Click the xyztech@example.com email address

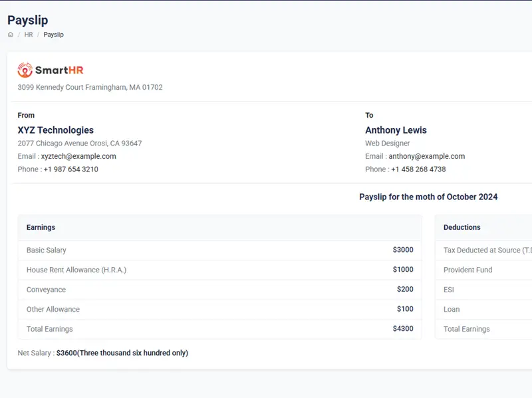78,156
